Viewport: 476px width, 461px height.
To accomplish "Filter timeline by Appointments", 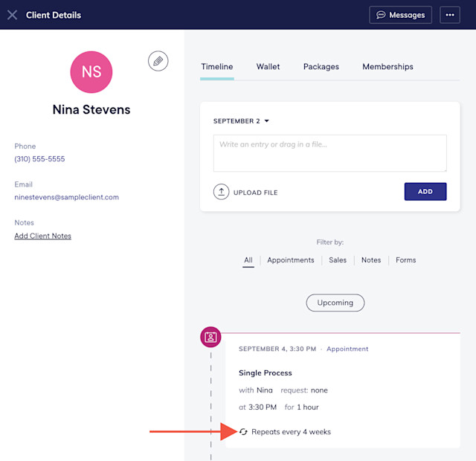I will tap(291, 260).
